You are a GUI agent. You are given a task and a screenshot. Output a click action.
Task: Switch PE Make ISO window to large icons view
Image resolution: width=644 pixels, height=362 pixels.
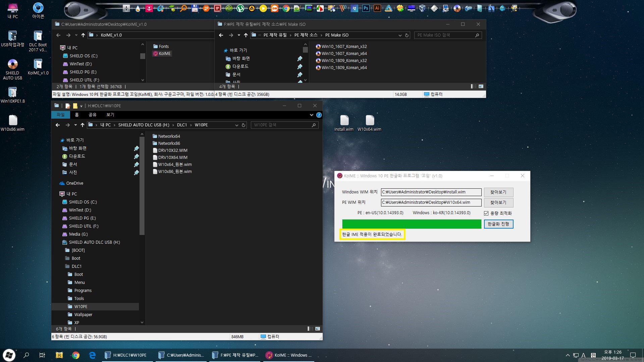click(x=481, y=86)
